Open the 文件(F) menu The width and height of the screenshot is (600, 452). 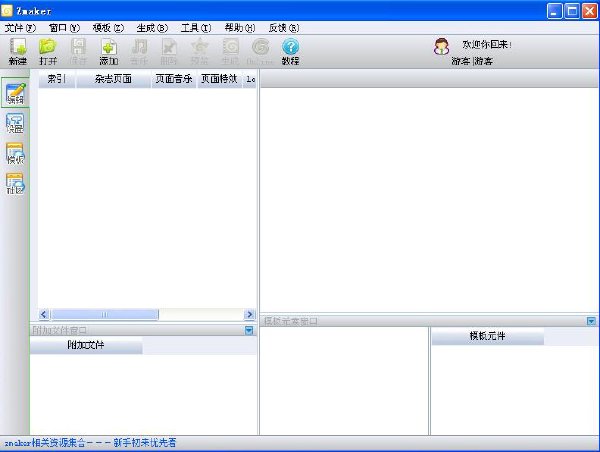point(20,28)
